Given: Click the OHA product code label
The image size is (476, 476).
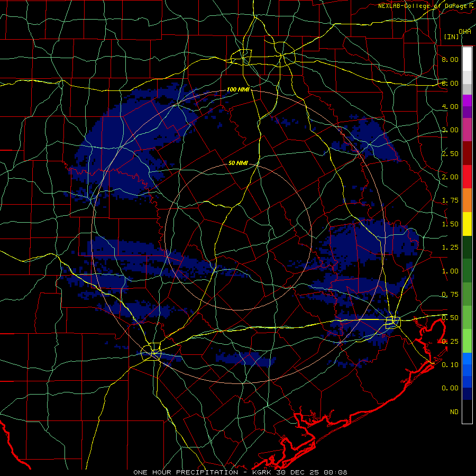Looking at the screenshot, I should pyautogui.click(x=464, y=32).
